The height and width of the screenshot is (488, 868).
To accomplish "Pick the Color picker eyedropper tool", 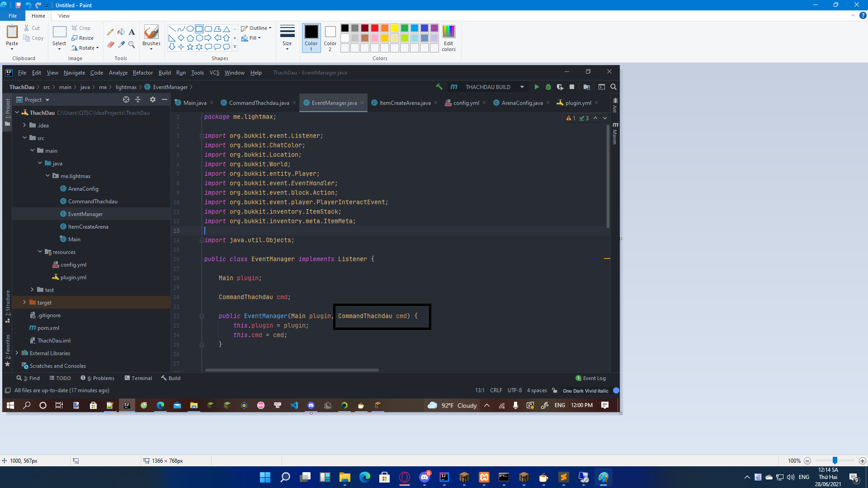I will (121, 44).
